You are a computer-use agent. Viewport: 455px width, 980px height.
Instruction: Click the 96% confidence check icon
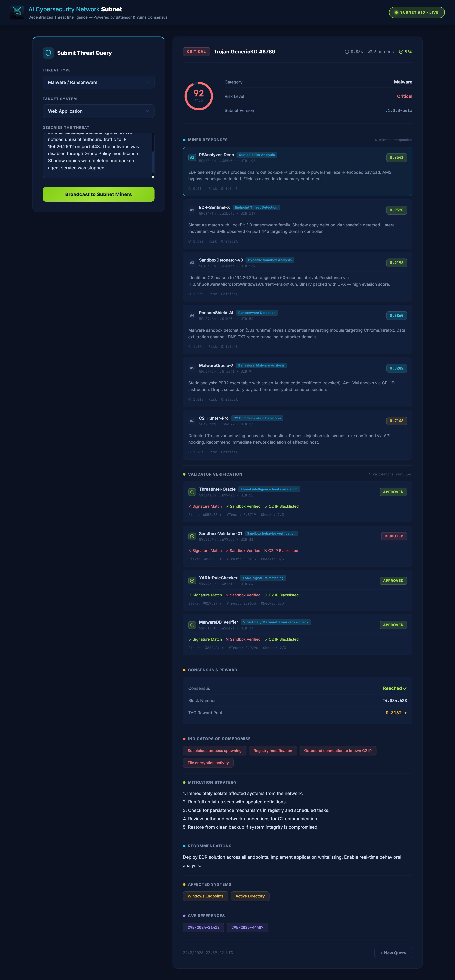(x=401, y=52)
